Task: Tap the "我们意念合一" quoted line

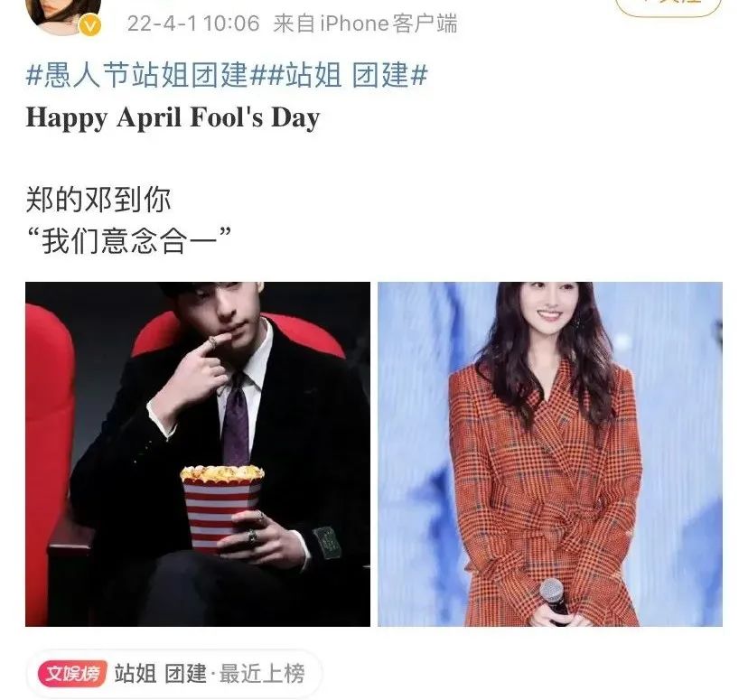Action: click(129, 240)
